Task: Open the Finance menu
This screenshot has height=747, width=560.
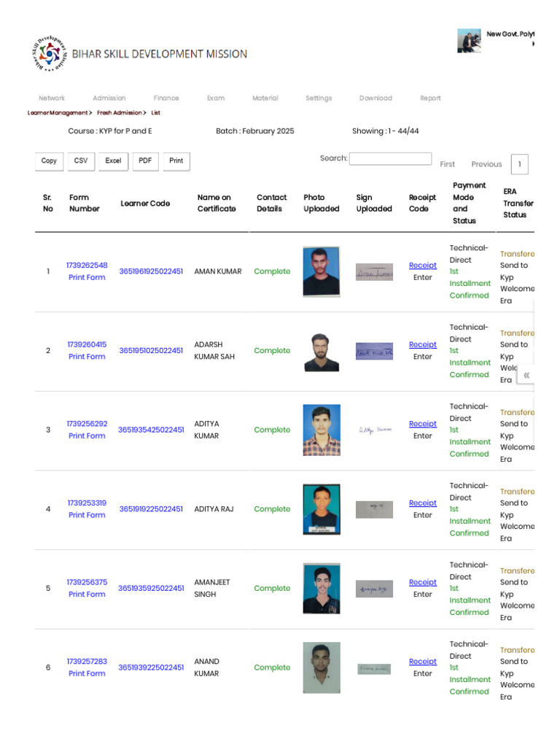Action: [x=166, y=98]
